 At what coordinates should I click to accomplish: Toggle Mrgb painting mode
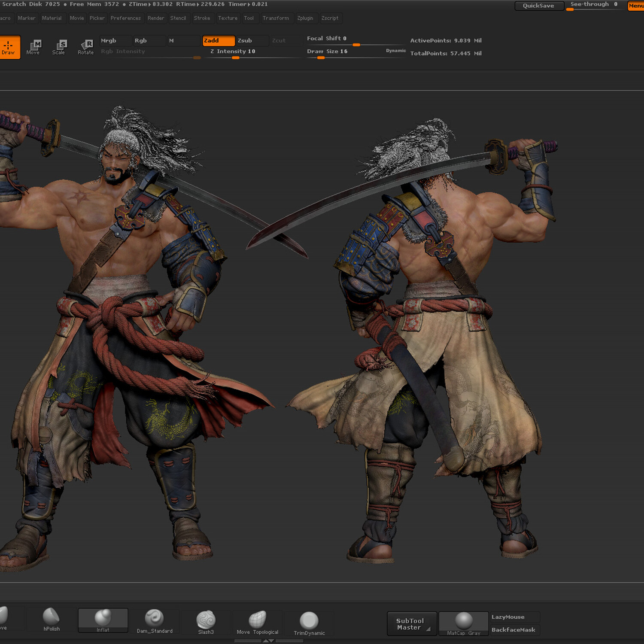click(x=115, y=40)
